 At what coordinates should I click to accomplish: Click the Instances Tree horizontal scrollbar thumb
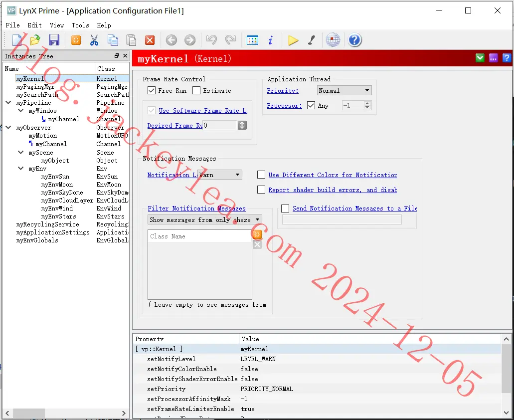point(28,413)
